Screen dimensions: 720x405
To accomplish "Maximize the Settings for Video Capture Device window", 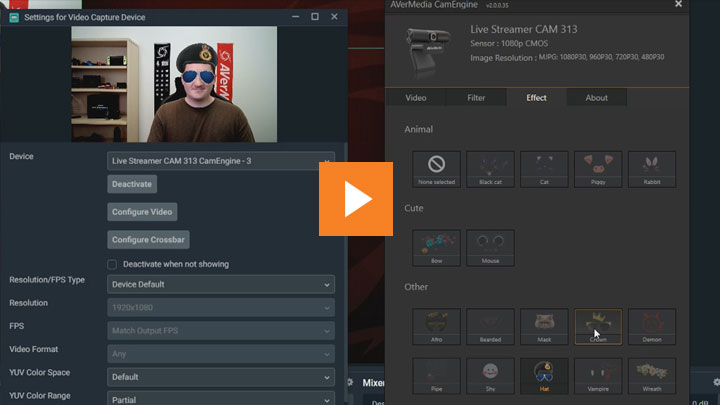I will 315,17.
